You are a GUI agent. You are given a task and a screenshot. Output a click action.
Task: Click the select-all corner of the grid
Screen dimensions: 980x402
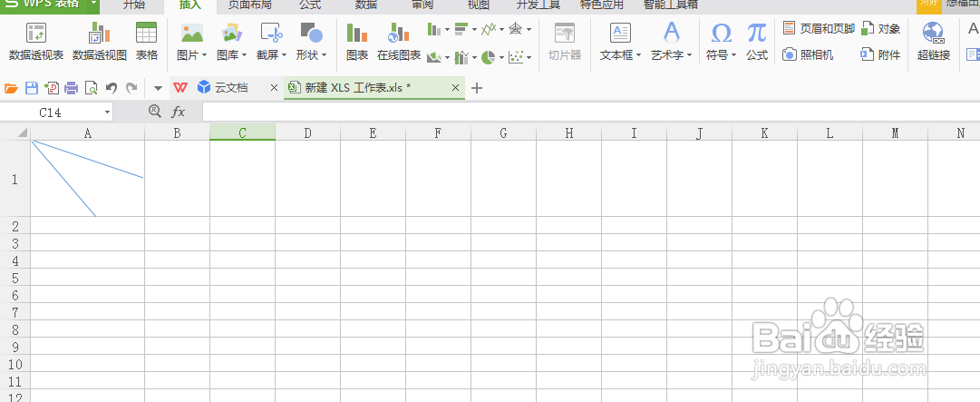tap(15, 132)
